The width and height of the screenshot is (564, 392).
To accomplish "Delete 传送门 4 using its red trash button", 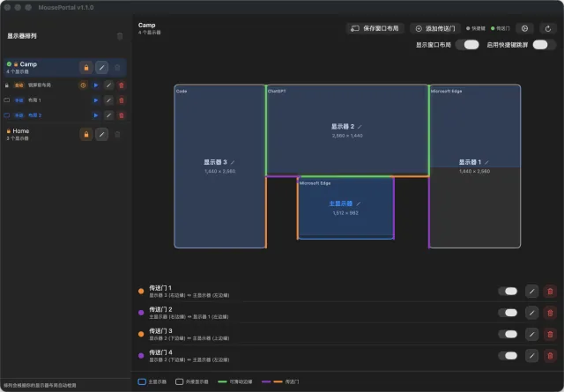I will (550, 356).
